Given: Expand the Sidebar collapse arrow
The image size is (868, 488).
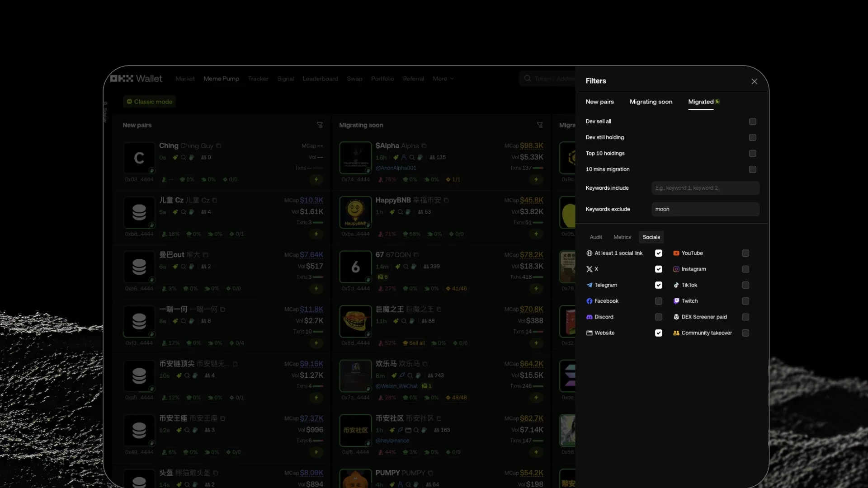Looking at the screenshot, I should pos(105,103).
